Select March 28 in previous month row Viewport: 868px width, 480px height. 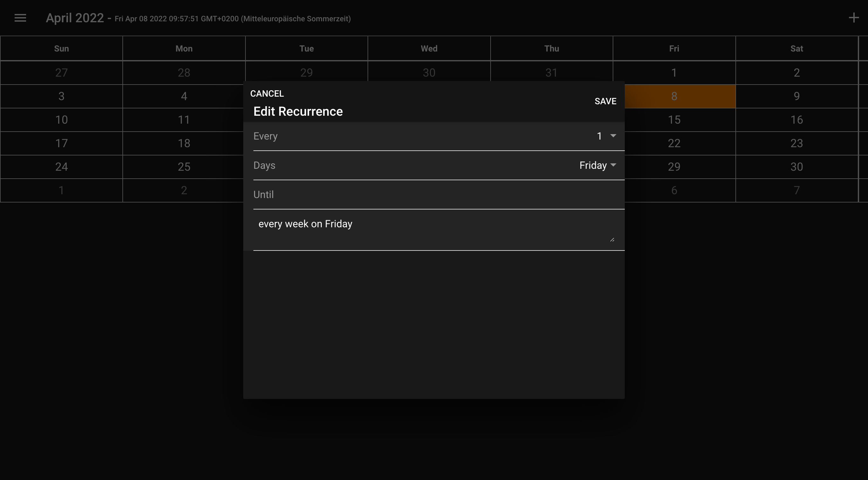[x=184, y=73]
